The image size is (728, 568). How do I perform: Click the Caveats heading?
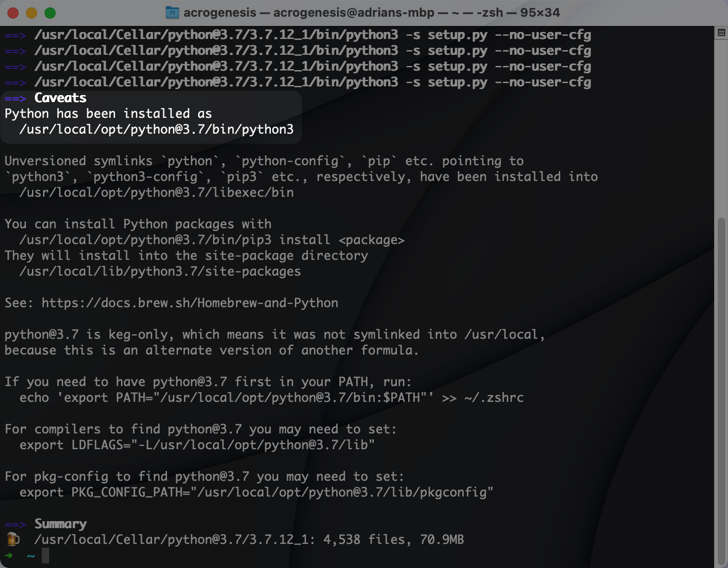(60, 98)
